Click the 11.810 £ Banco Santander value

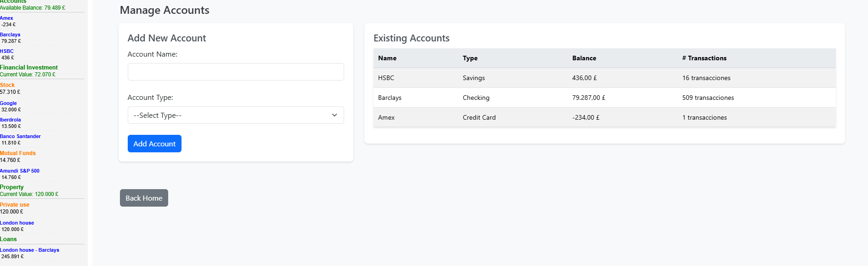[x=11, y=143]
